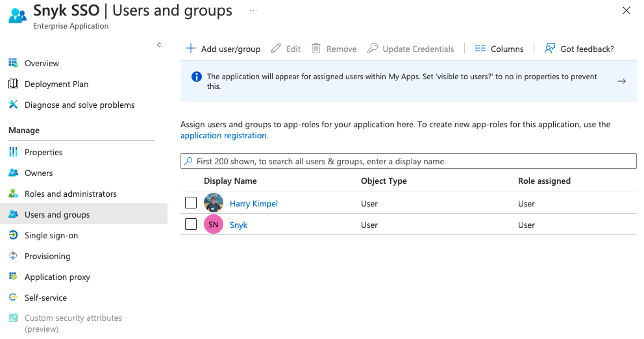Viewport: 644px width, 339px height.
Task: Click Columns label in toolbar
Action: tap(507, 49)
